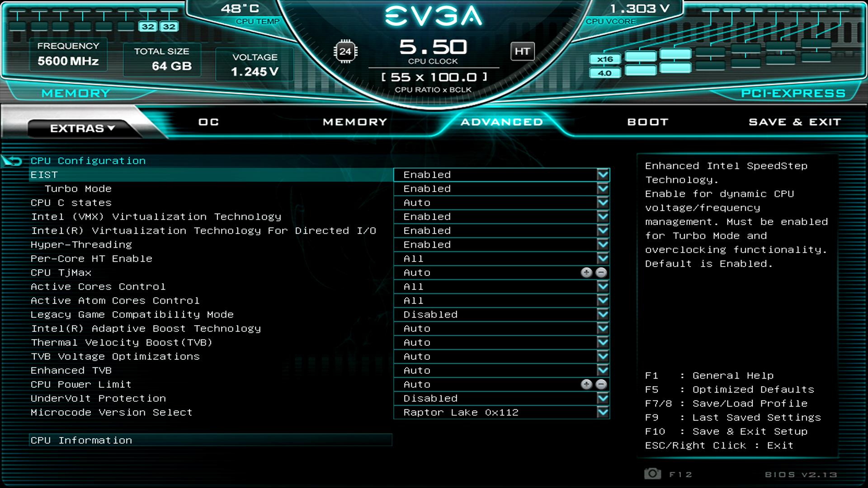Click the x16 PCI-E lane width badge
This screenshot has height=488, width=868.
pos(605,59)
